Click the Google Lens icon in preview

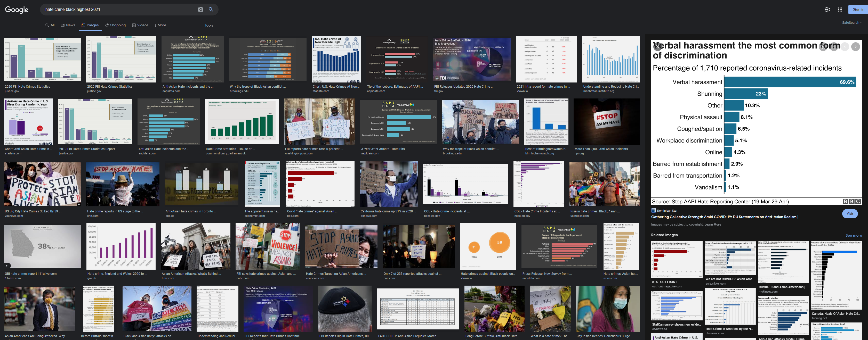823,47
